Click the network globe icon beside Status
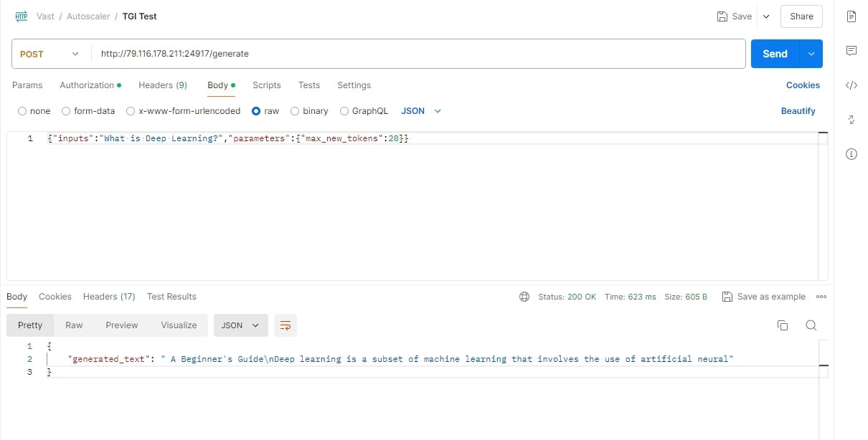The image size is (868, 440). [524, 297]
